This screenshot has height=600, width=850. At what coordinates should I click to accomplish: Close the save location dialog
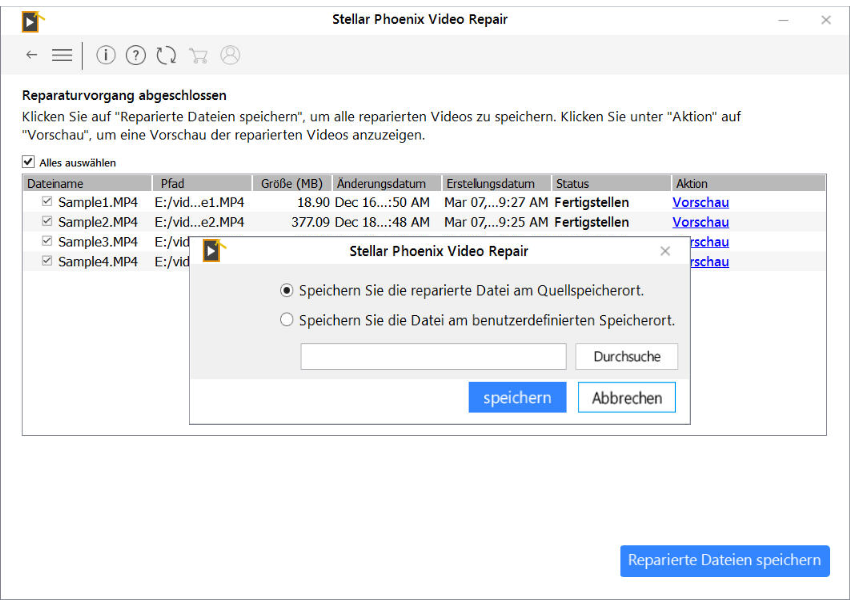(x=665, y=251)
